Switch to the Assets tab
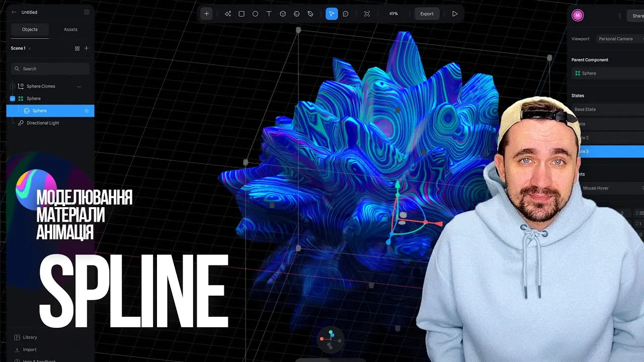 (70, 29)
